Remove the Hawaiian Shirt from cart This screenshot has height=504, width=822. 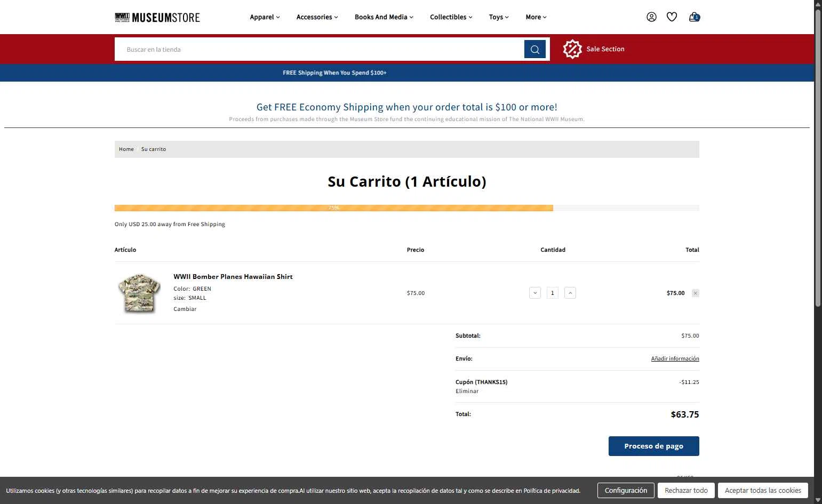pos(696,293)
